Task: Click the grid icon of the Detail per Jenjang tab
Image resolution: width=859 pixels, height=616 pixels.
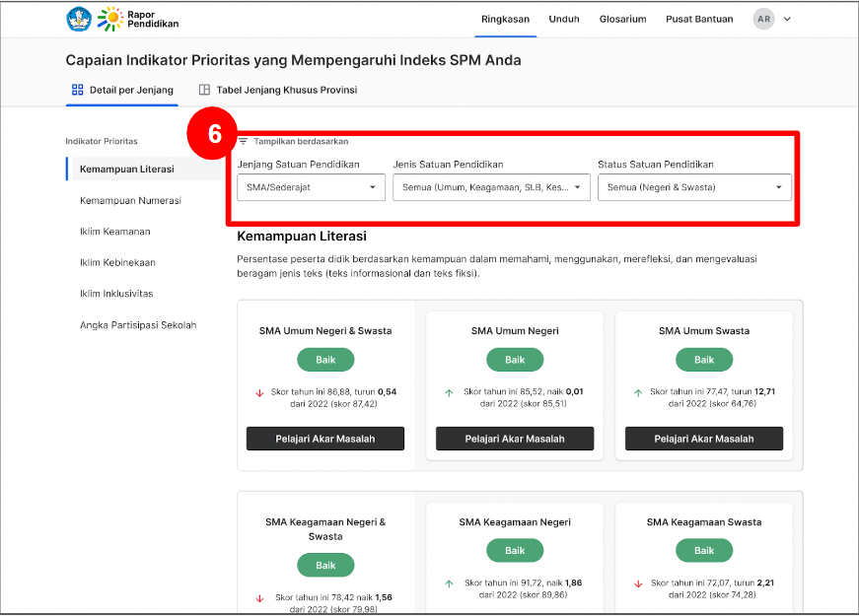Action: pyautogui.click(x=78, y=90)
